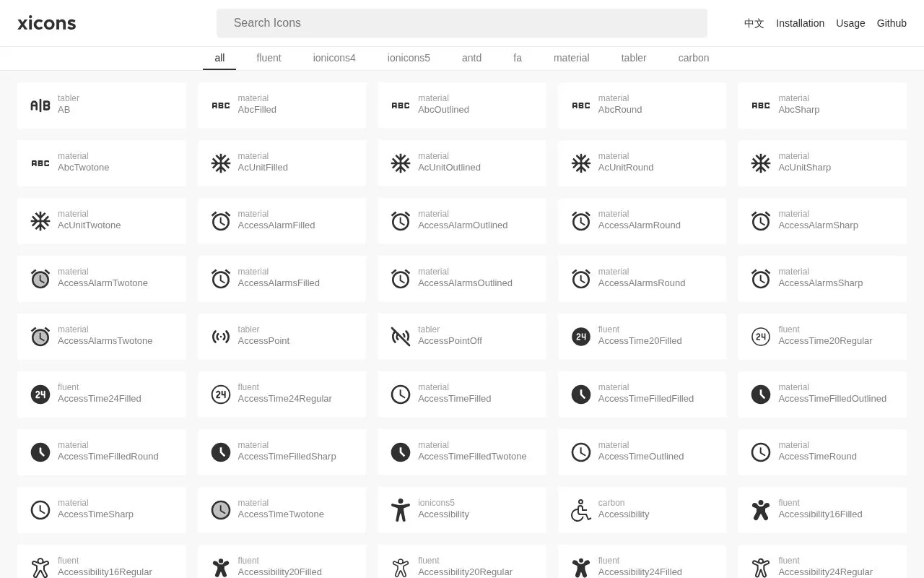Choose the AccessTimeFilledFilled clock icon
Viewport: 924px width, 578px height.
tap(581, 394)
